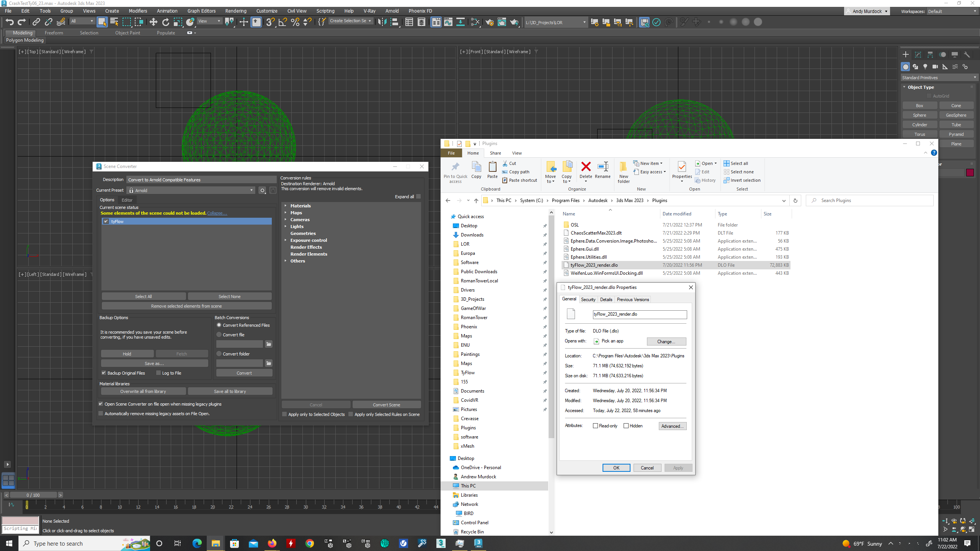Select the Convert folder radio button
The height and width of the screenshot is (551, 980).
coord(219,354)
